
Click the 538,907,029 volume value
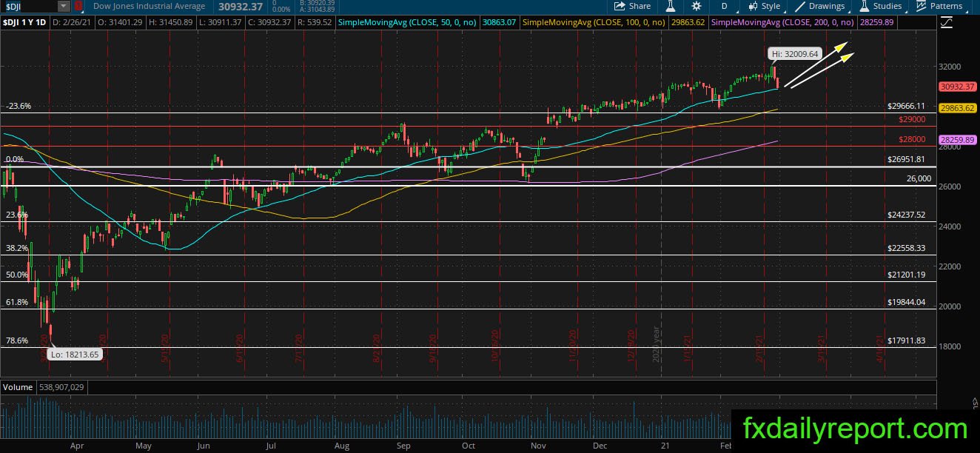(x=61, y=387)
